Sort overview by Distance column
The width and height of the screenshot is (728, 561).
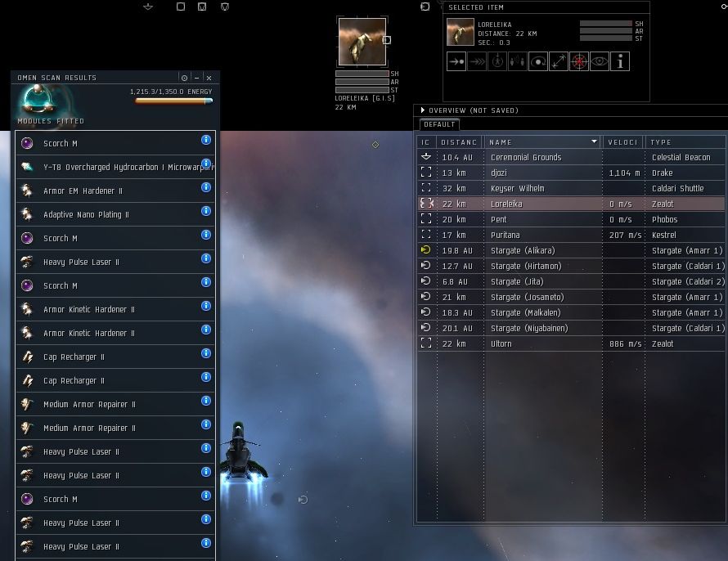click(459, 142)
